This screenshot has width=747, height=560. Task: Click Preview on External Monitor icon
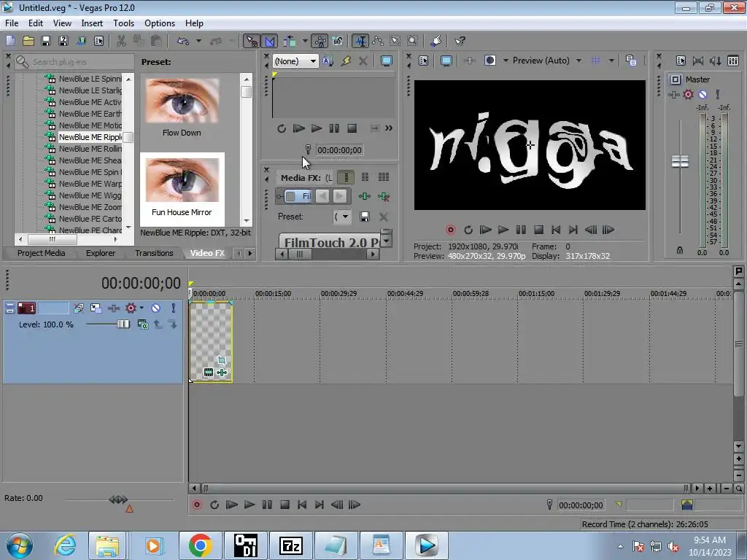[446, 61]
